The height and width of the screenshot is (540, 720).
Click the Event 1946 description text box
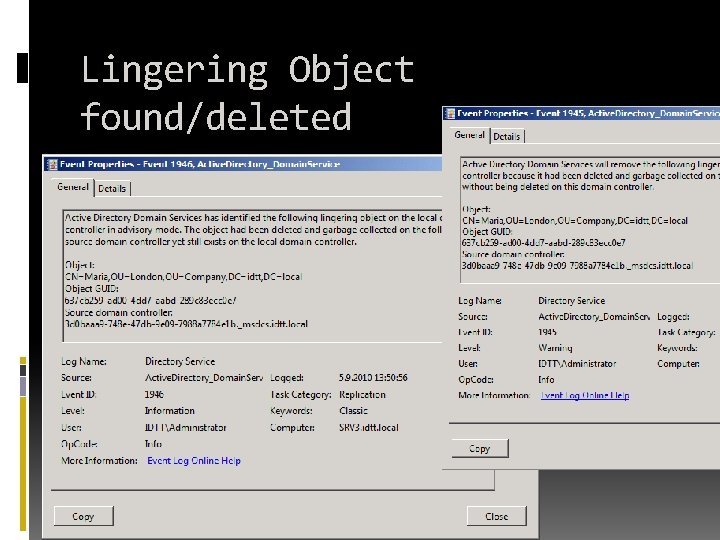point(253,276)
